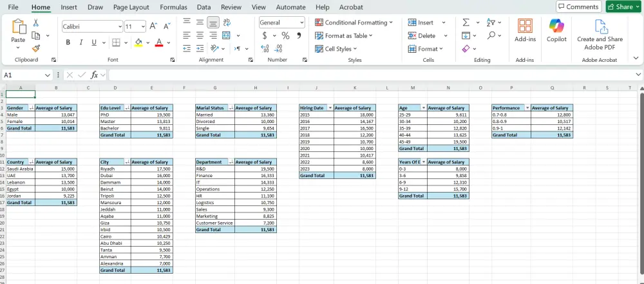Image resolution: width=644 pixels, height=284 pixels.
Task: Click the Cut scissors icon
Action: coord(35,23)
